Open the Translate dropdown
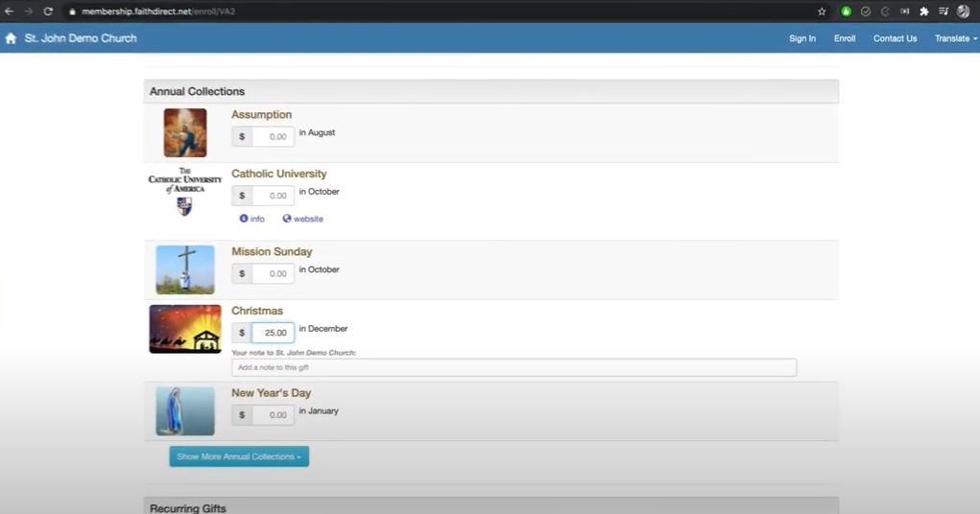980x514 pixels. [956, 38]
